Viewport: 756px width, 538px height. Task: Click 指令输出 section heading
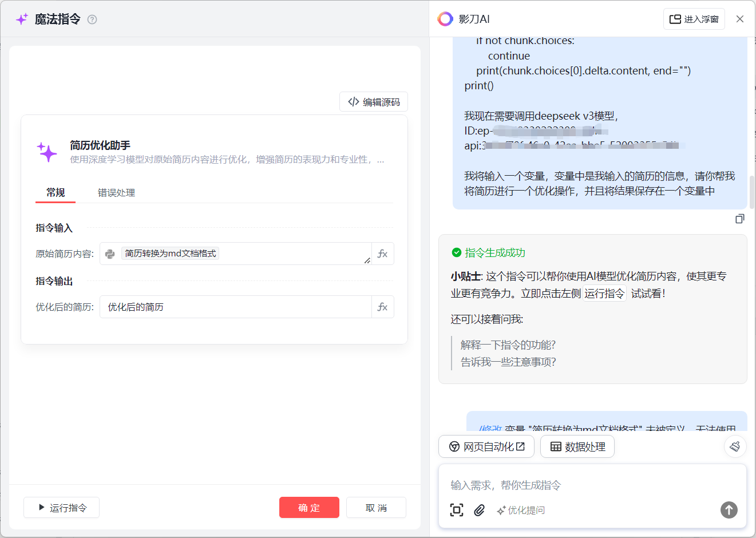click(x=54, y=281)
